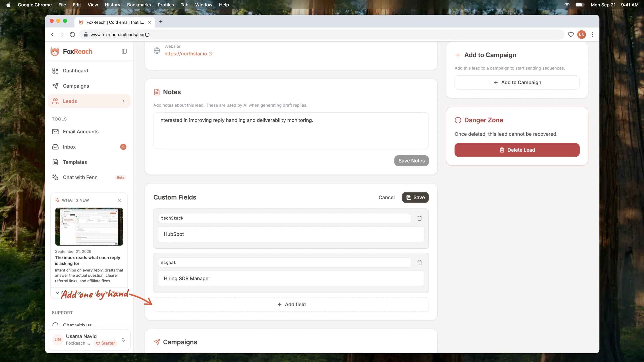Dismiss the What's New card
This screenshot has height=362, width=644.
pos(119,200)
